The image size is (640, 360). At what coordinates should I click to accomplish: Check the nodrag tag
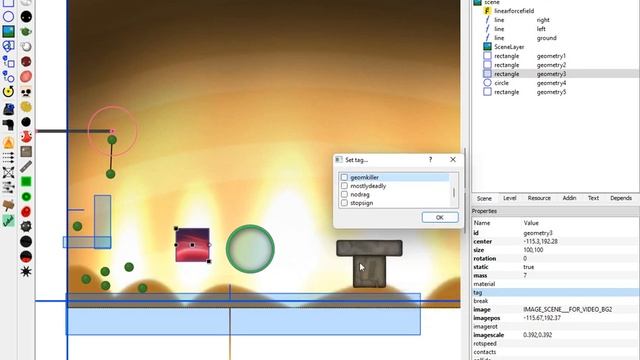pyautogui.click(x=344, y=195)
